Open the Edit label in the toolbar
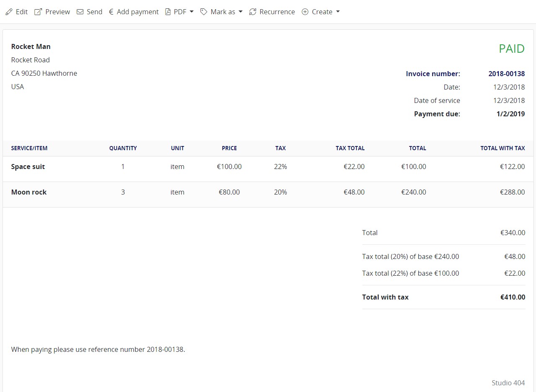Image resolution: width=536 pixels, height=392 pixels. (x=22, y=12)
